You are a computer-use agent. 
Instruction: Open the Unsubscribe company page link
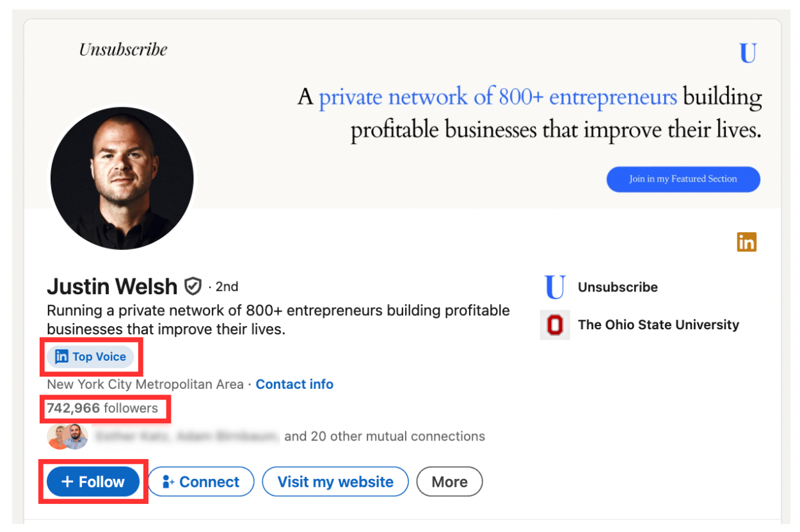[x=618, y=287]
